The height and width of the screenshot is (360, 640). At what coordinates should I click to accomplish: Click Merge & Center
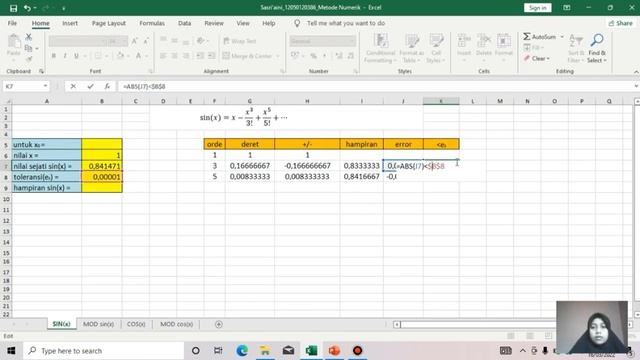coord(247,56)
